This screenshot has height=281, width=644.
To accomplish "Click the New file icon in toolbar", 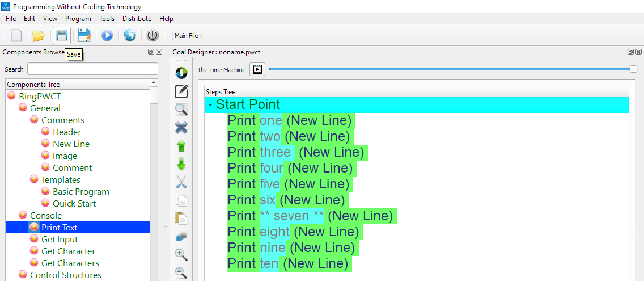I will [16, 36].
